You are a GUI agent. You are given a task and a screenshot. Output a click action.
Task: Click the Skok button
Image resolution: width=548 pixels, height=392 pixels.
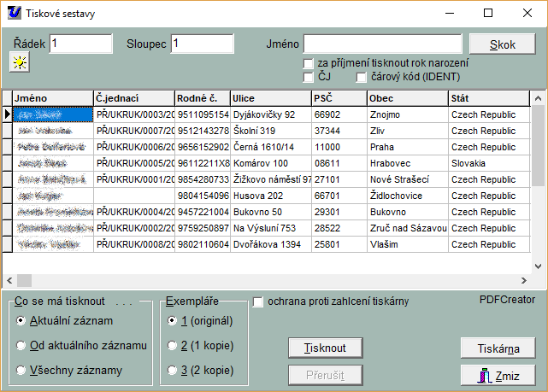tap(502, 44)
